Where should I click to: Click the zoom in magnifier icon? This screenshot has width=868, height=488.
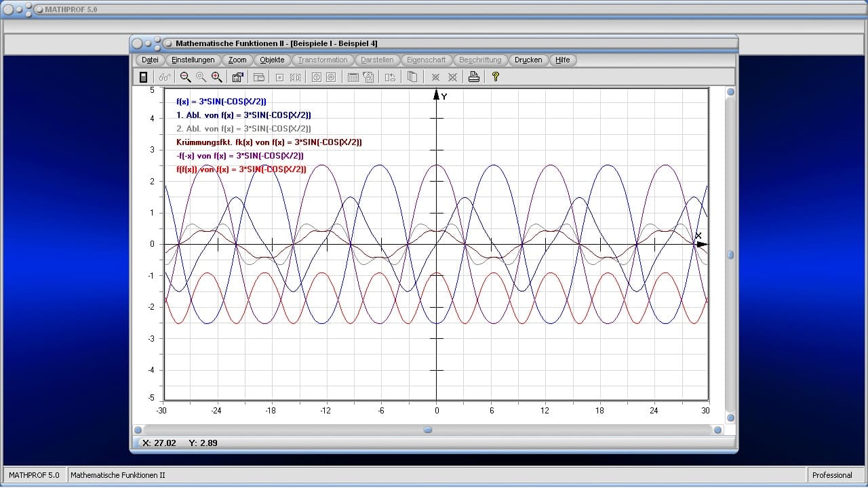(216, 77)
